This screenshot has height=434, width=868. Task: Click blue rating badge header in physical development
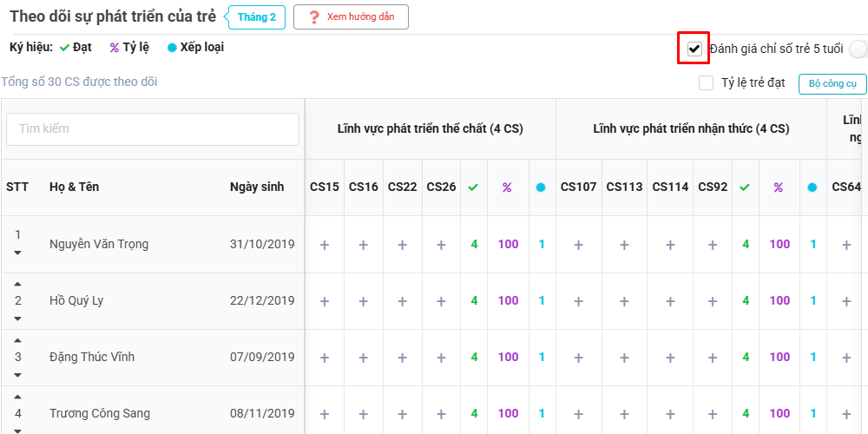tap(541, 187)
